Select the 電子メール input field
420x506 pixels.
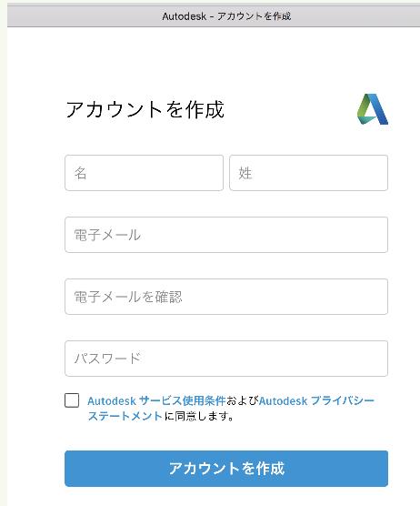pos(226,235)
